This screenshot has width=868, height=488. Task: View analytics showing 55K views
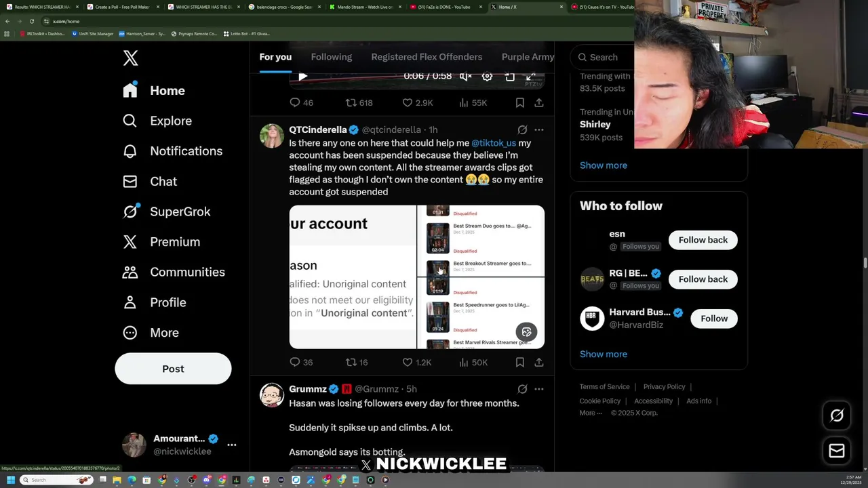pos(473,102)
